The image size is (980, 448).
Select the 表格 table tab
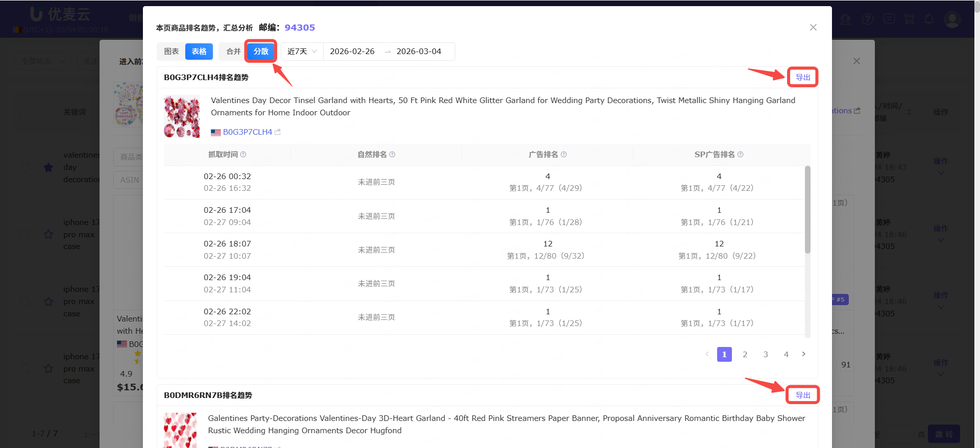coord(199,52)
